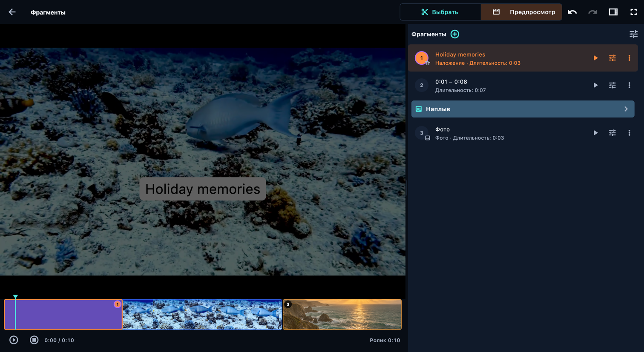Open more options for Holiday memories
644x352 pixels.
click(630, 58)
